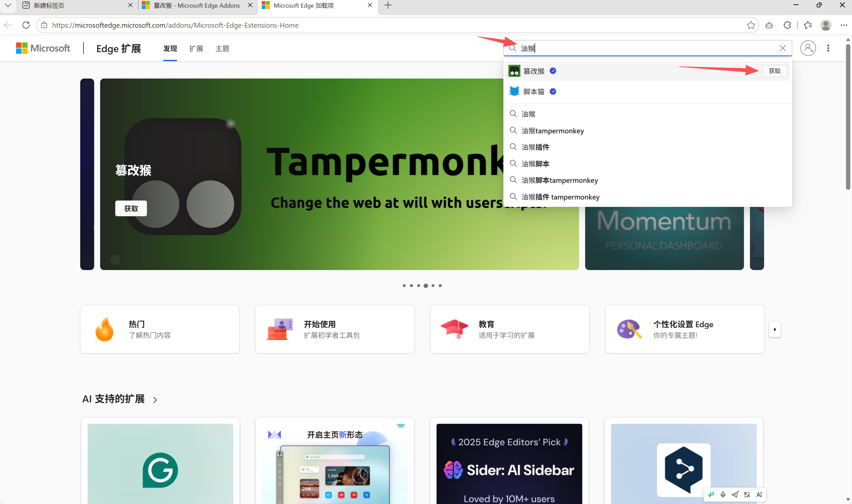Viewport: 852px width, 504px height.
Task: Click the Edge 扩展 title link
Action: tap(119, 48)
